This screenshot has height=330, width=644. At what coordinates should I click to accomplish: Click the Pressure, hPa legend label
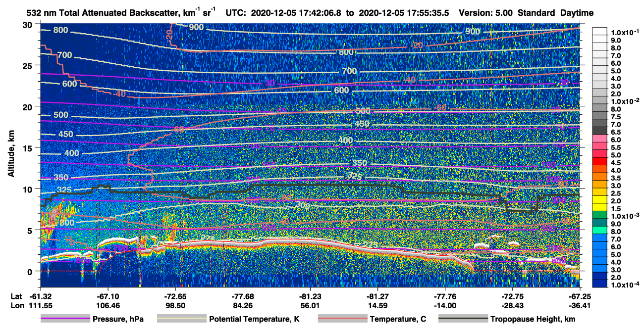tap(118, 319)
